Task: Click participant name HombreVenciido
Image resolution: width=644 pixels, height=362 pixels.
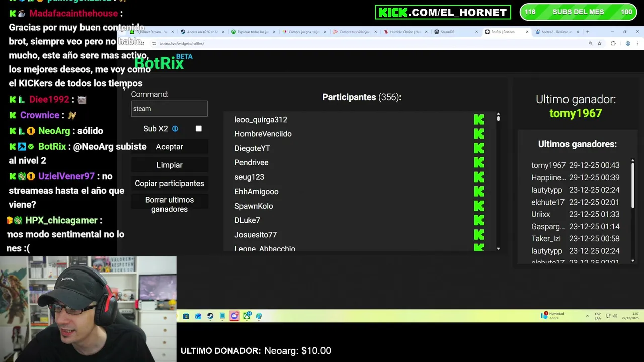Action: (263, 134)
